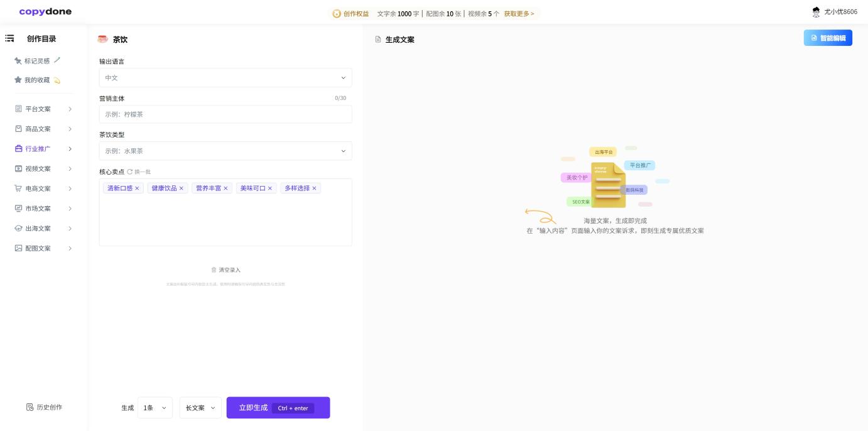Expand the 出海文案 chevron
The height and width of the screenshot is (431, 868).
coord(70,228)
